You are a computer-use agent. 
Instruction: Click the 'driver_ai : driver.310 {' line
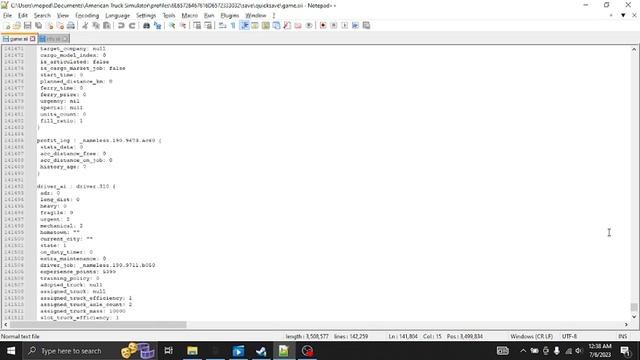(76, 187)
